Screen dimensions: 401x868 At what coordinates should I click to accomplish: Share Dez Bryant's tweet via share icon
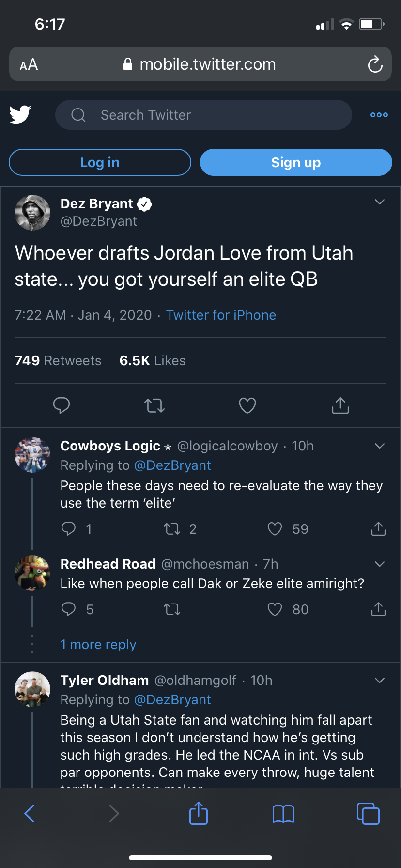[x=340, y=405]
